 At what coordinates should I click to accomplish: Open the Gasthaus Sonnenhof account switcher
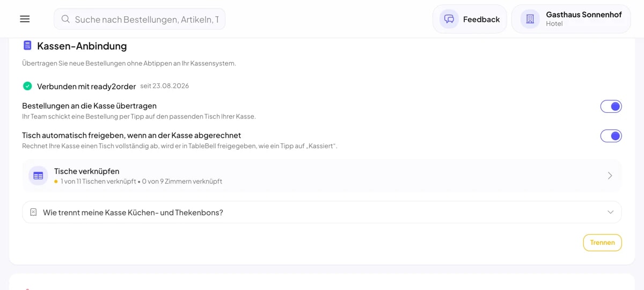coord(571,19)
